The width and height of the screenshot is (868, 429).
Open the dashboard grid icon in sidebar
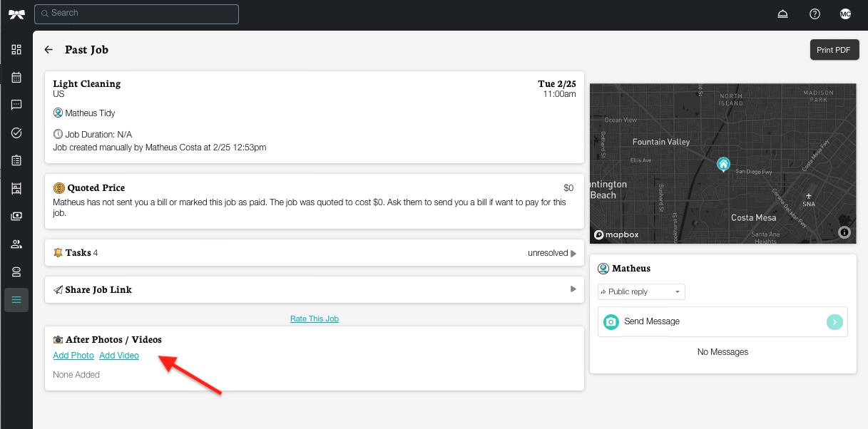(16, 50)
